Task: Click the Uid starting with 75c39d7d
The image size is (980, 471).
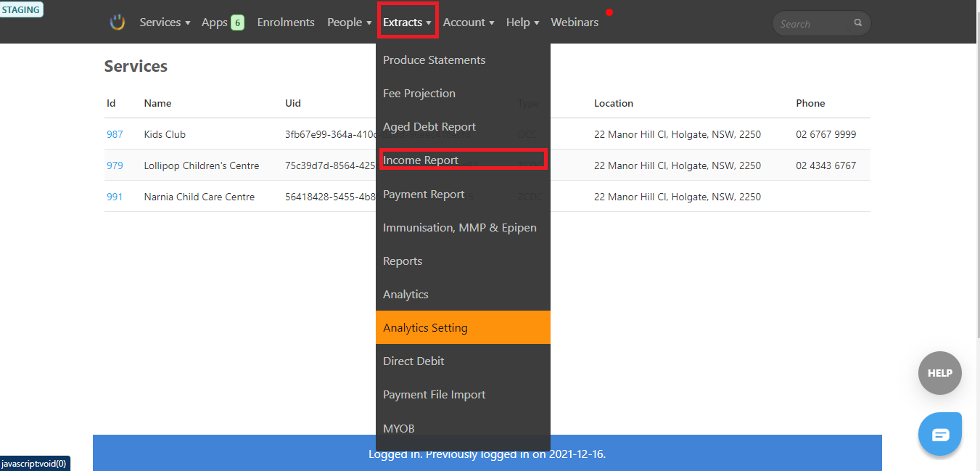Action: [330, 165]
